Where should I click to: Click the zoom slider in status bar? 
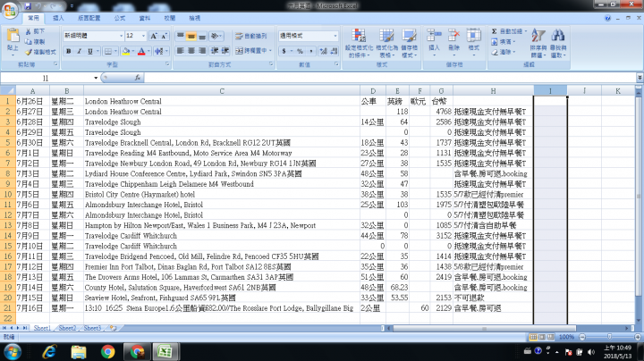point(609,337)
